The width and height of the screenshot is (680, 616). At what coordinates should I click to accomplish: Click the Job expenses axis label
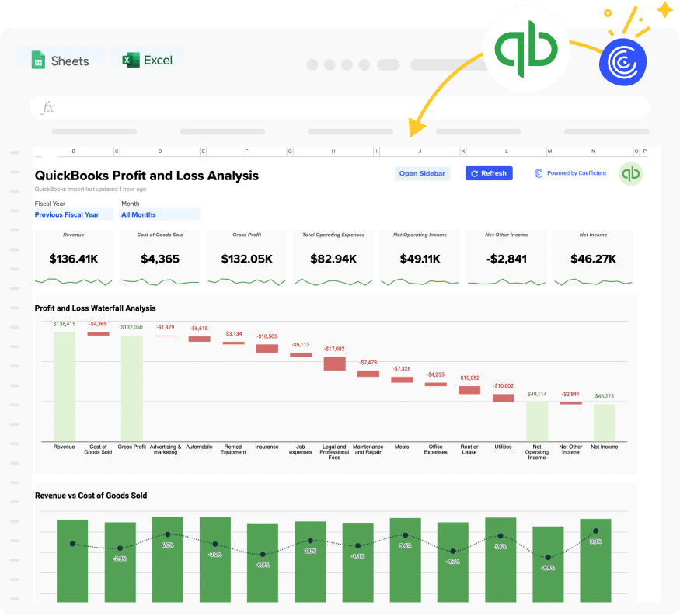[301, 450]
